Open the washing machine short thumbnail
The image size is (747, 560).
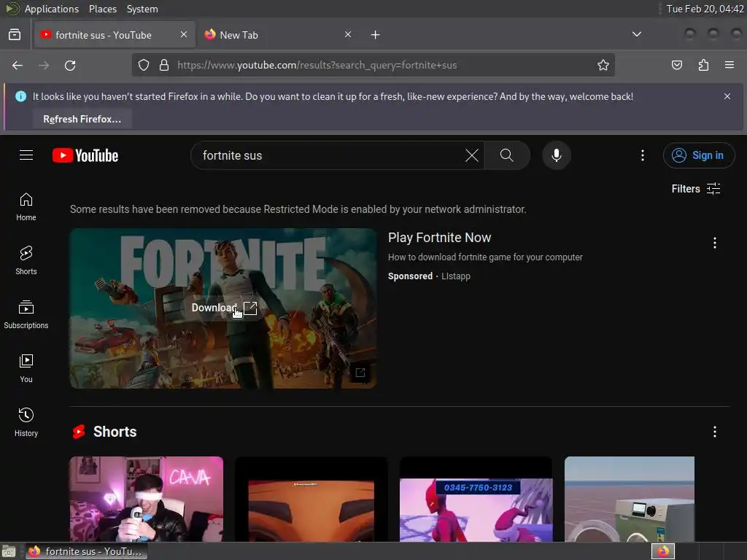(x=630, y=499)
